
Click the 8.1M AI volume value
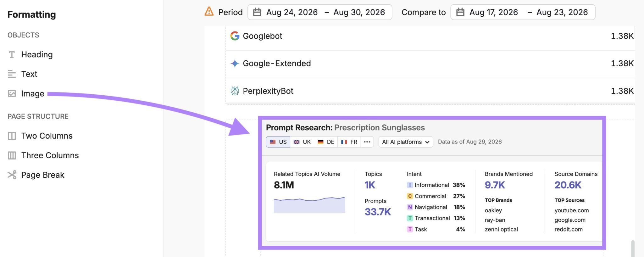(x=284, y=185)
